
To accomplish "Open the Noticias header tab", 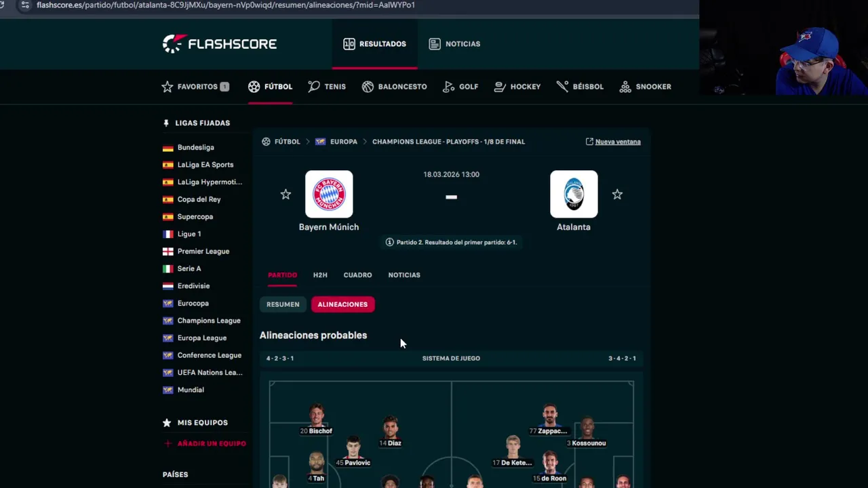I will pyautogui.click(x=454, y=44).
